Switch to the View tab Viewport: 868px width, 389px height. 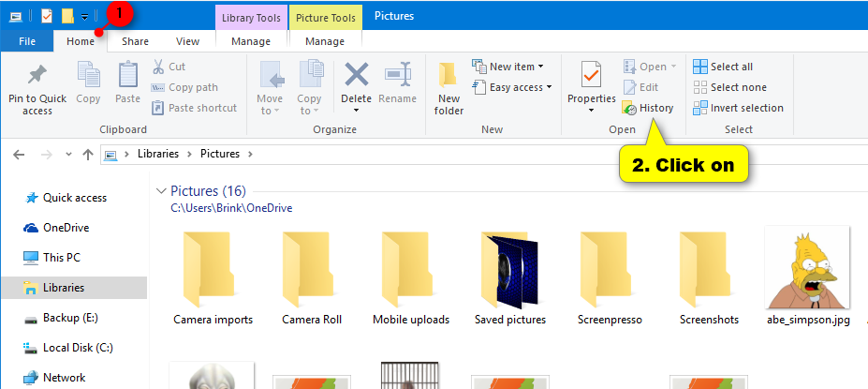point(187,41)
